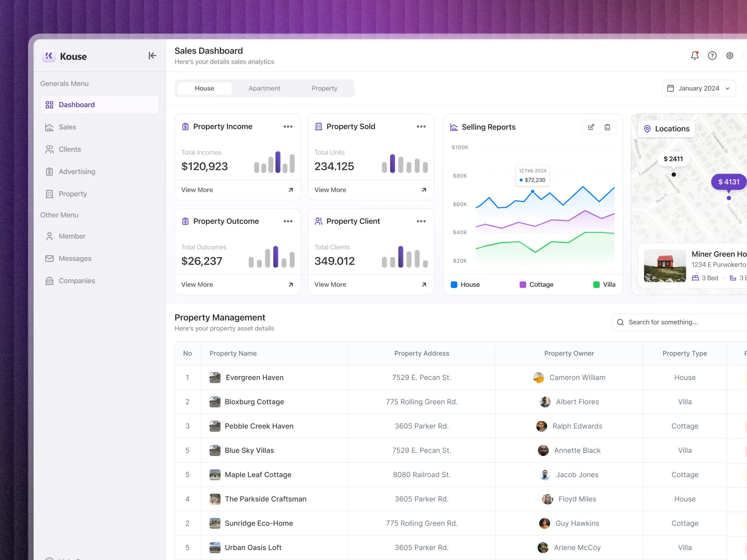
Task: Click the blue House legend swatch
Action: click(454, 285)
